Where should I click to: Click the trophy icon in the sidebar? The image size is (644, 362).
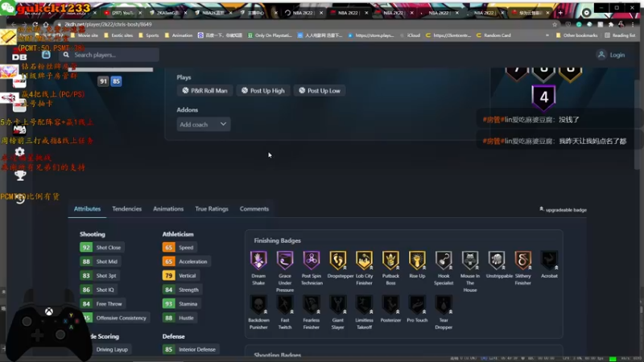(20, 175)
